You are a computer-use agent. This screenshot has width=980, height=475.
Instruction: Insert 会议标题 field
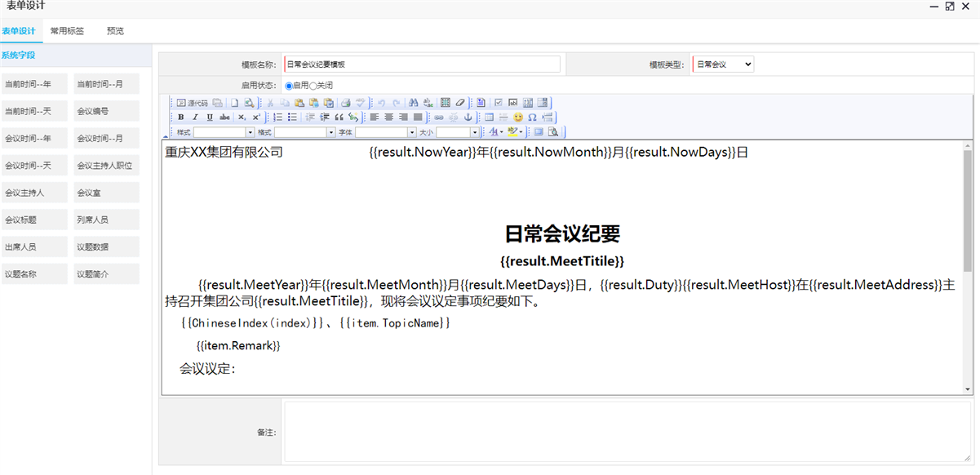pos(34,220)
